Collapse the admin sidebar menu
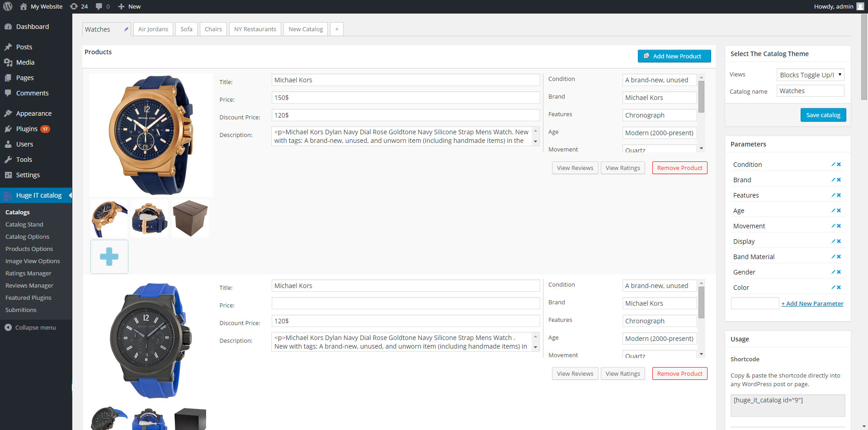868x430 pixels. tap(31, 327)
